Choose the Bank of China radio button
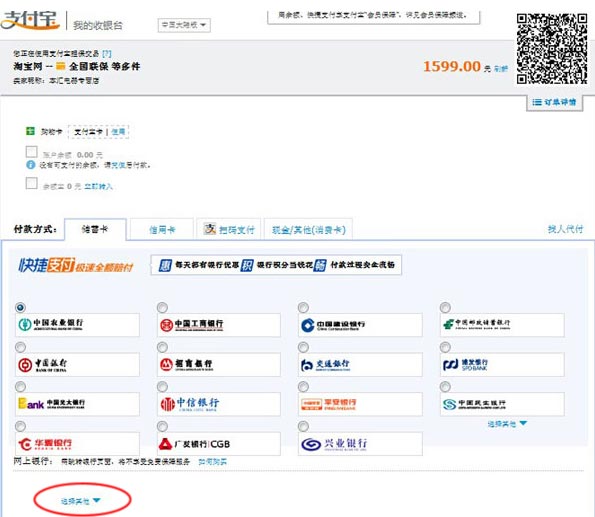The width and height of the screenshot is (595, 517). point(20,347)
